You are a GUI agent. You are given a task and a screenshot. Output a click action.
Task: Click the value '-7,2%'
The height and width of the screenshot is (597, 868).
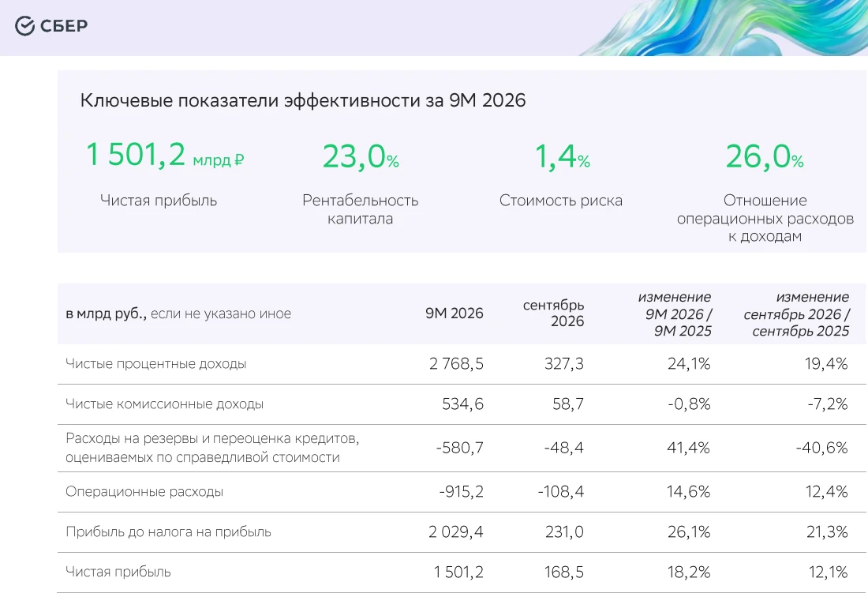(827, 404)
